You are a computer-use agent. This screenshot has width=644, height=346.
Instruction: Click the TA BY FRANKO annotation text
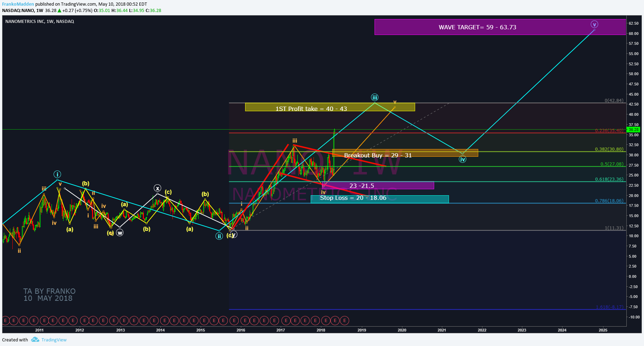click(49, 291)
